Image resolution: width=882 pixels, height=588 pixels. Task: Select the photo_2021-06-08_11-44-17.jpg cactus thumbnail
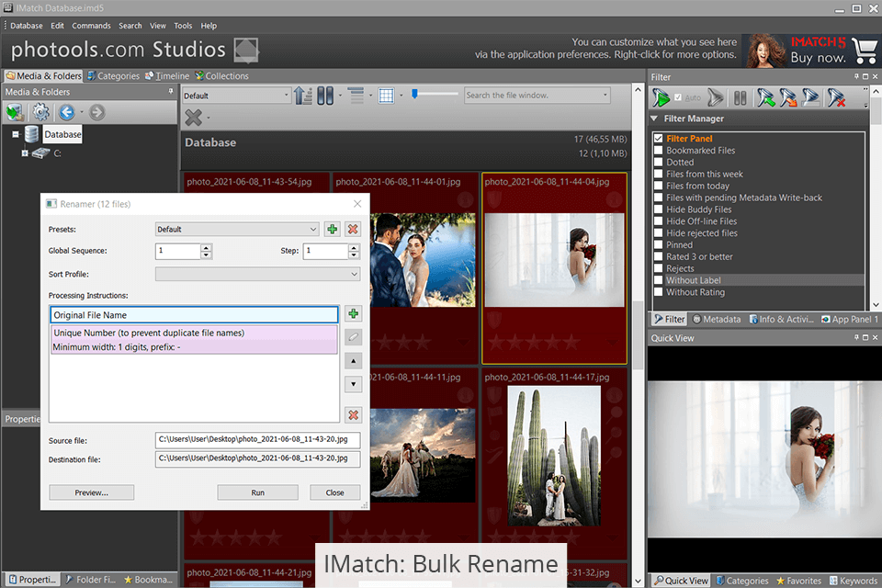click(x=554, y=456)
